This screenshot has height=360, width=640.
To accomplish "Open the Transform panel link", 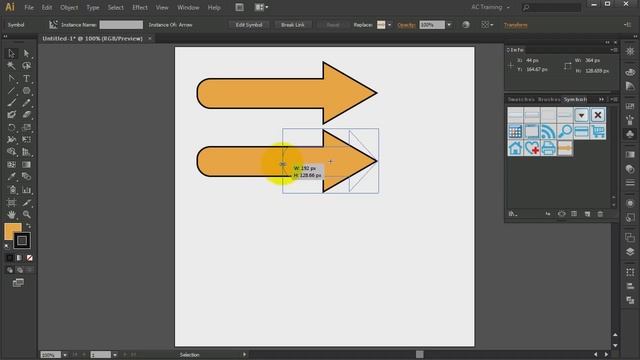I will 516,25.
